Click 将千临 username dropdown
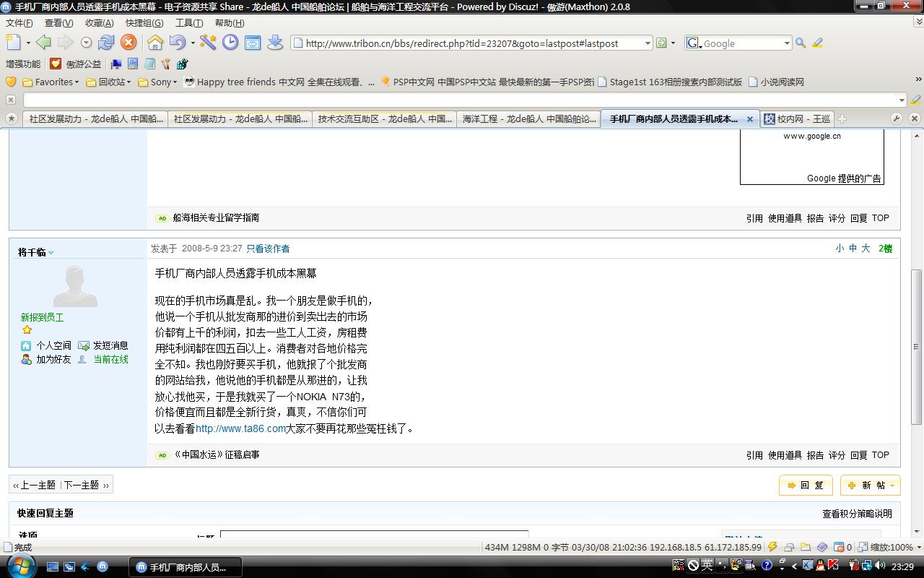 [x=35, y=252]
